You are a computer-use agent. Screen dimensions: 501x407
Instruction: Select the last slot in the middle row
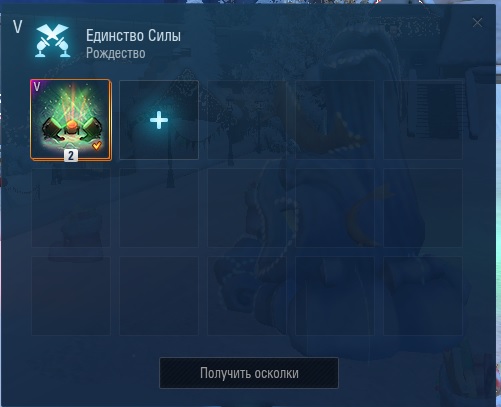[x=423, y=208]
